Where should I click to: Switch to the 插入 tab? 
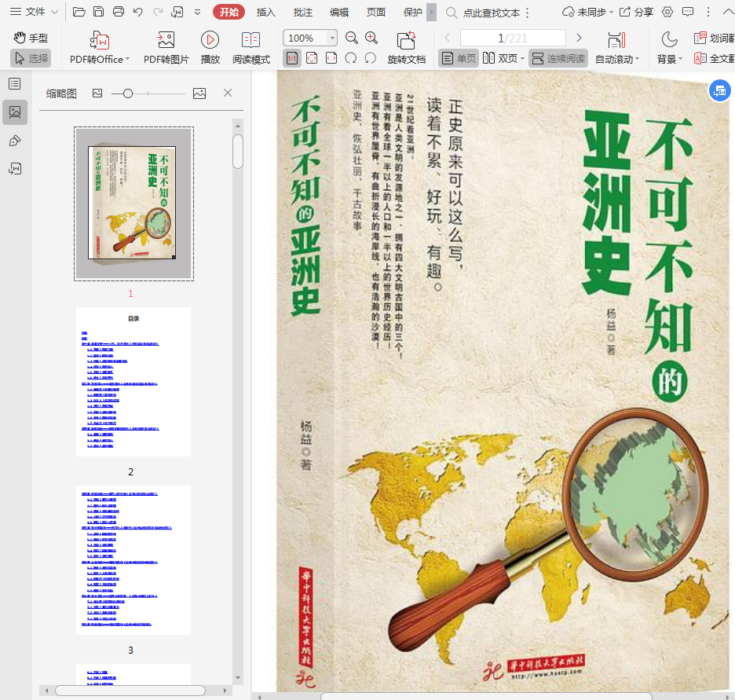[x=266, y=12]
